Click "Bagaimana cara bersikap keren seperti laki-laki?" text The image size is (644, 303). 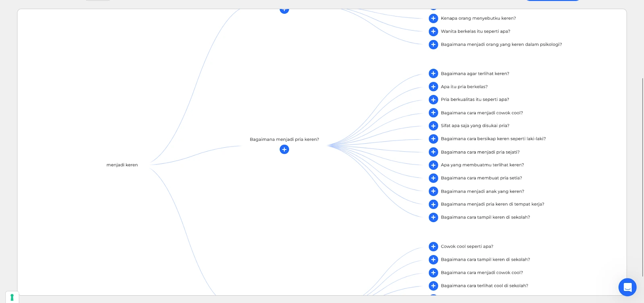pos(493,139)
